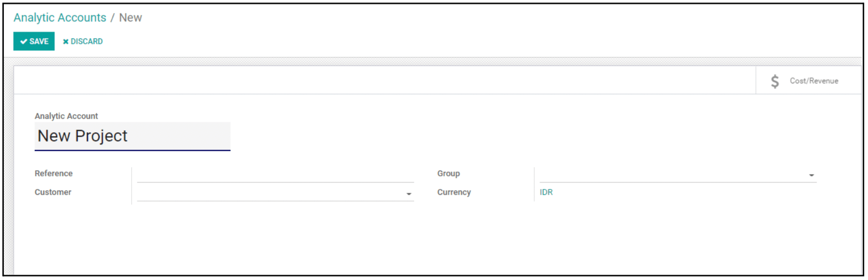Open the Cost/Revenue stat button
Image resolution: width=868 pixels, height=280 pixels.
[808, 80]
